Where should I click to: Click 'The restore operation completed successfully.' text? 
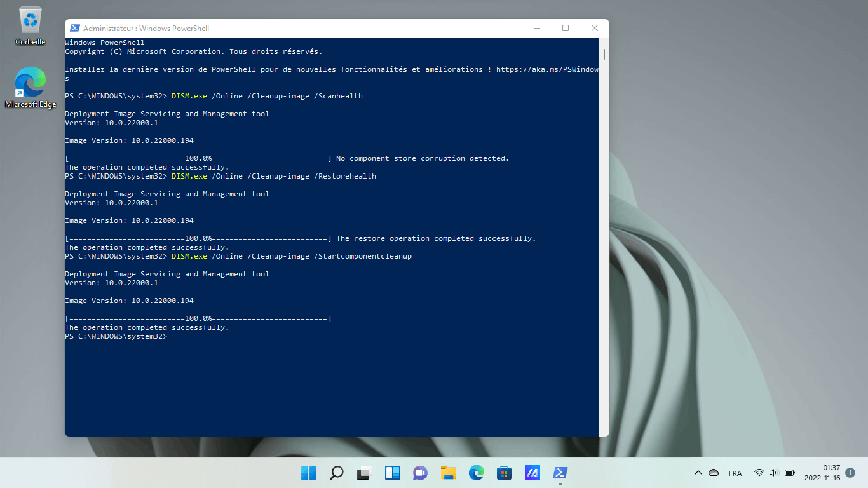coord(436,238)
